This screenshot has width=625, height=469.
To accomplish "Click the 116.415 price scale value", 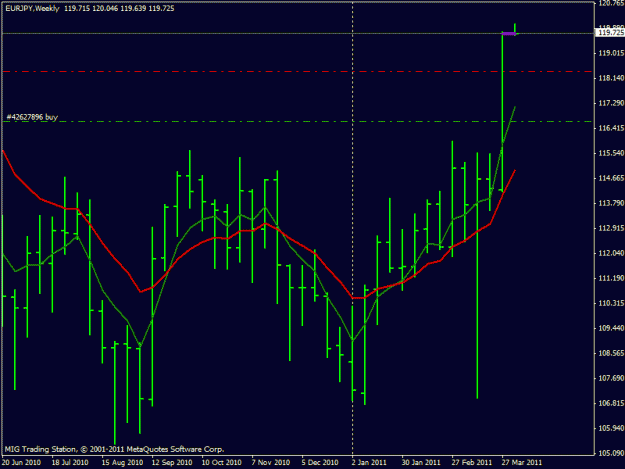I will 611,128.
